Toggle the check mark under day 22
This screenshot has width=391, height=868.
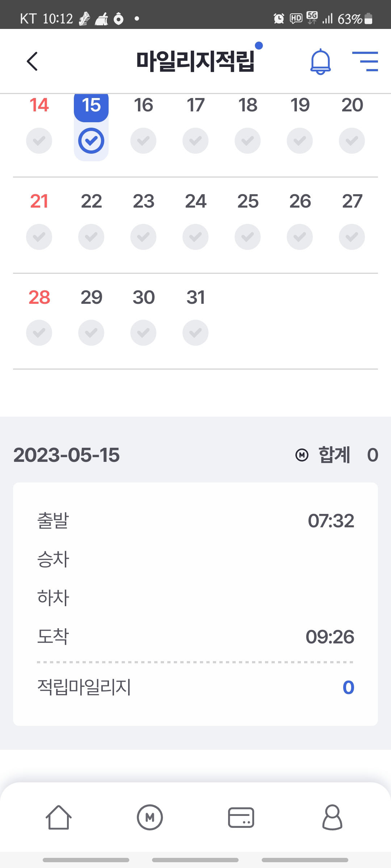point(91,237)
